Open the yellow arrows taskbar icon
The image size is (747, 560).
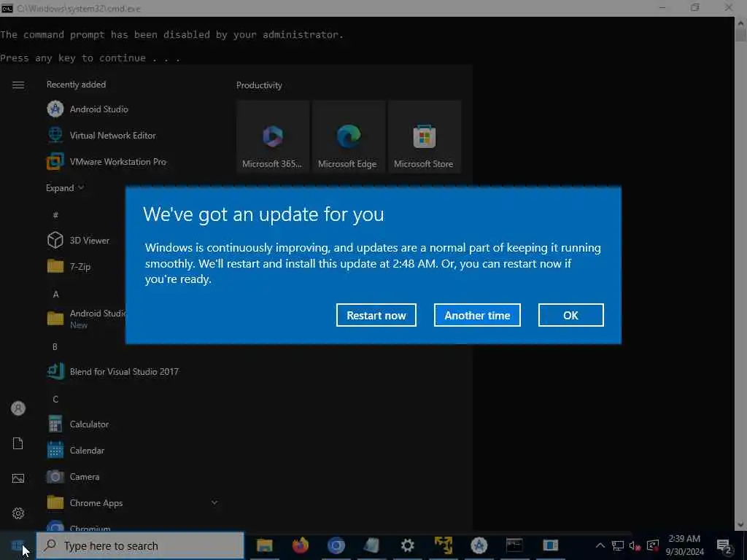click(443, 545)
